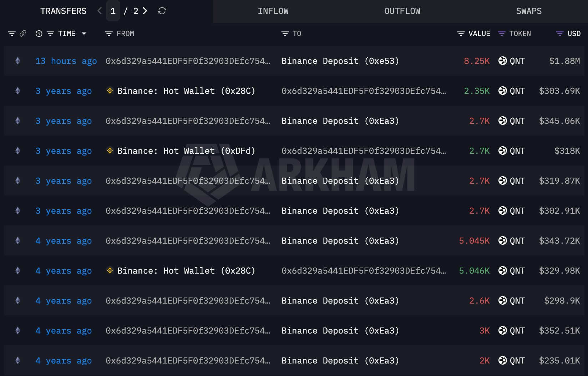This screenshot has height=376, width=588.
Task: Click QNT token icon on $298.9K row
Action: (503, 301)
